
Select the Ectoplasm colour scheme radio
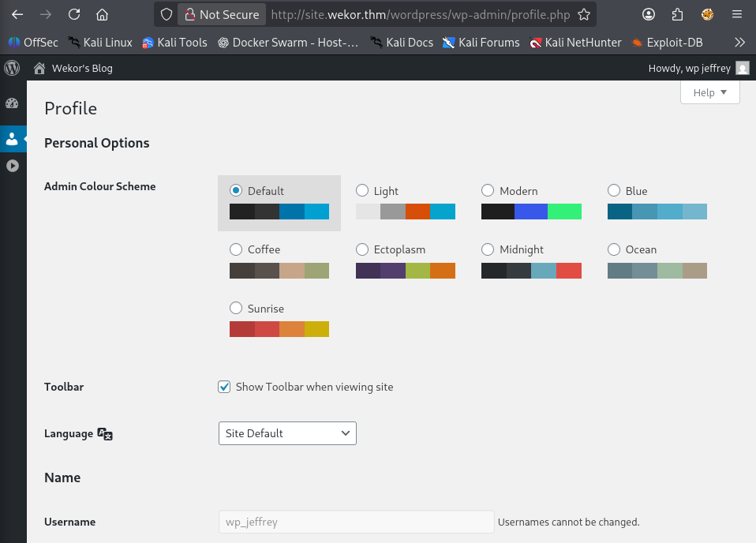(362, 249)
